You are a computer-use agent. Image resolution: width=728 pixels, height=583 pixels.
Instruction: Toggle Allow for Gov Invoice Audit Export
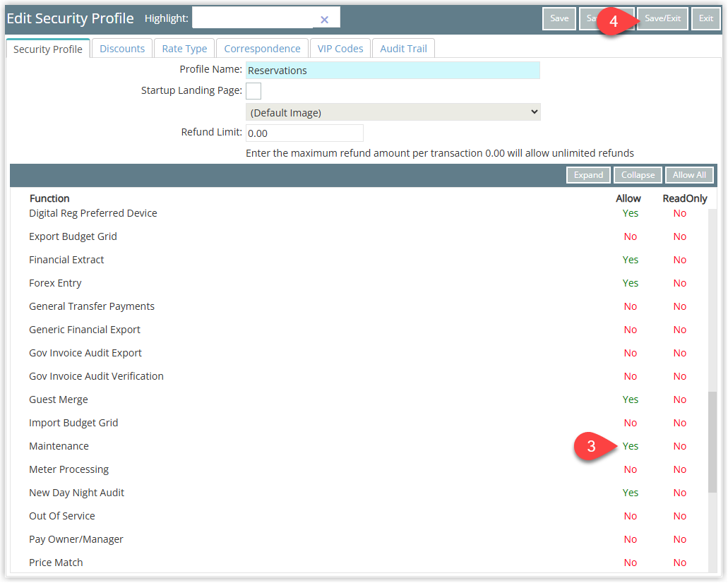tap(630, 353)
